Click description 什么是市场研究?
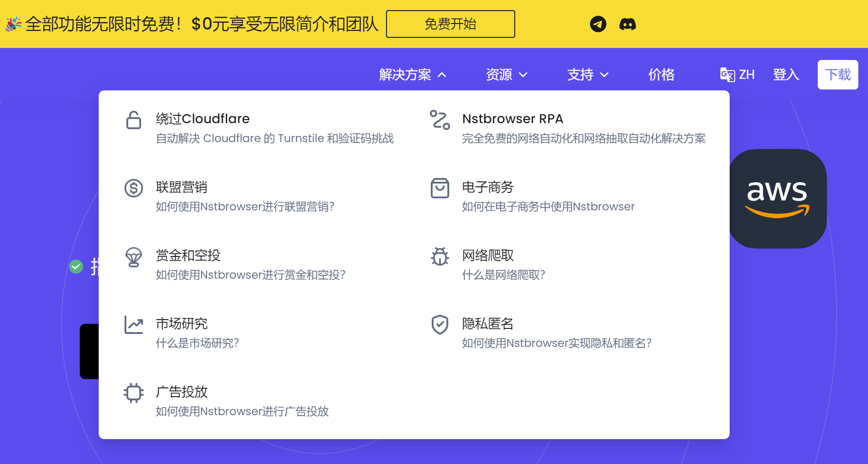This screenshot has width=868, height=464. (197, 343)
